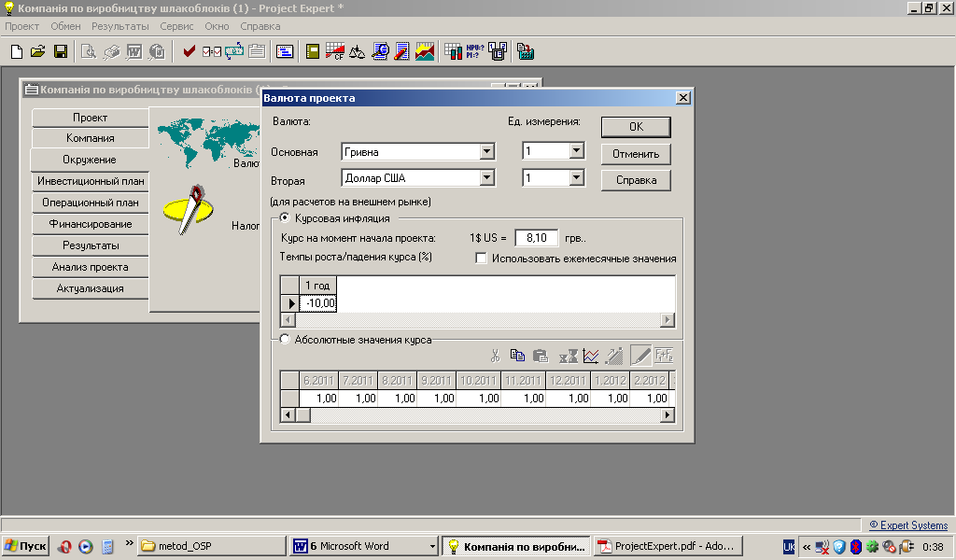Click the New project icon in toolbar

click(x=17, y=51)
